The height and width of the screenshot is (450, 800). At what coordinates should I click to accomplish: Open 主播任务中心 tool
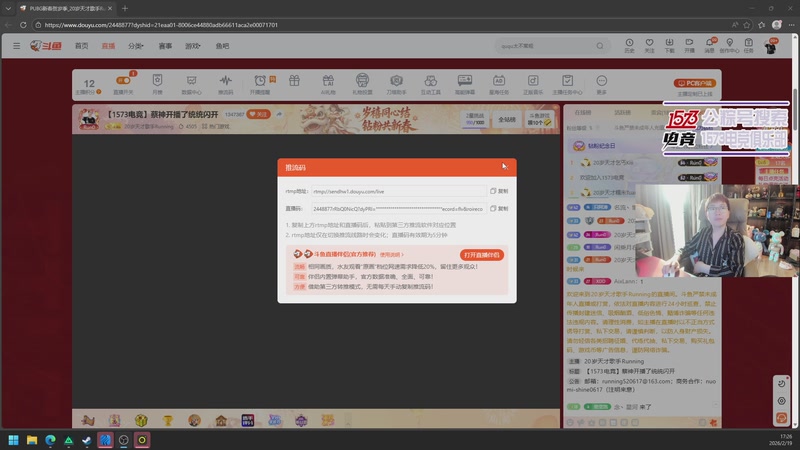point(567,84)
